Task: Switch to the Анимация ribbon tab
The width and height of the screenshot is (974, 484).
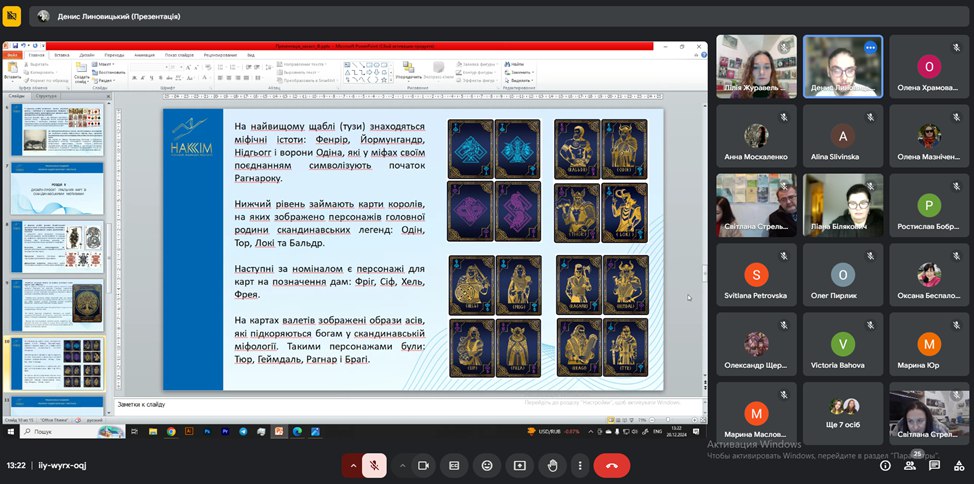Action: 144,55
